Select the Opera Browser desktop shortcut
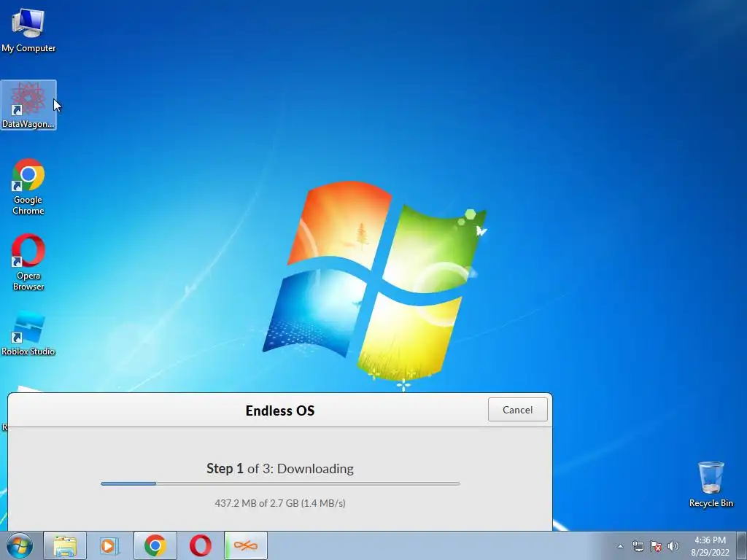The image size is (747, 560). point(28,262)
